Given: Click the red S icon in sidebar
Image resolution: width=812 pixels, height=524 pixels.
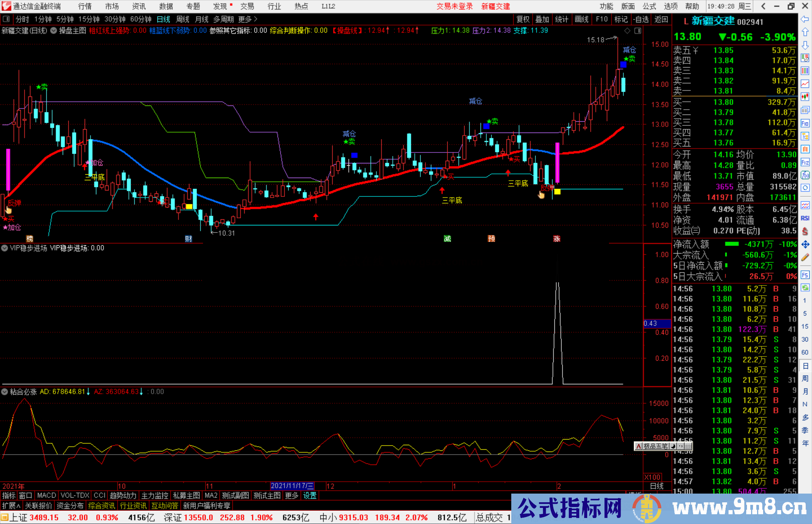Looking at the screenshot, I should pyautogui.click(x=805, y=231).
